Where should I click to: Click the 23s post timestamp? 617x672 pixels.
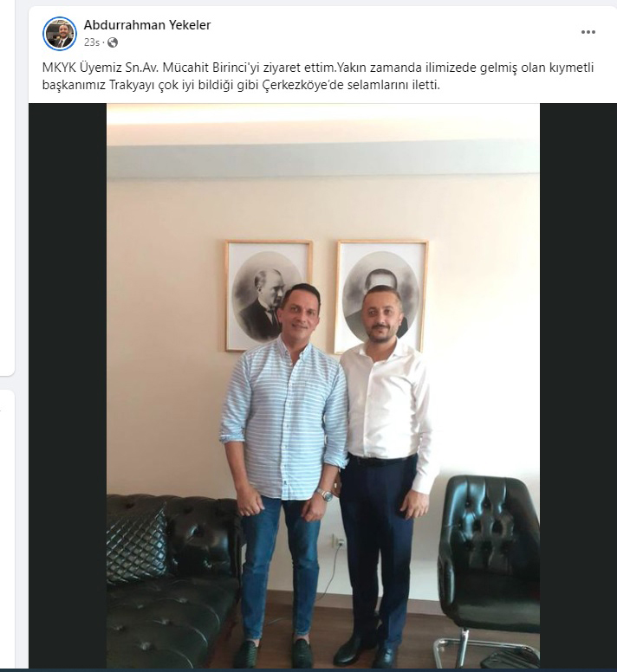pyautogui.click(x=92, y=42)
